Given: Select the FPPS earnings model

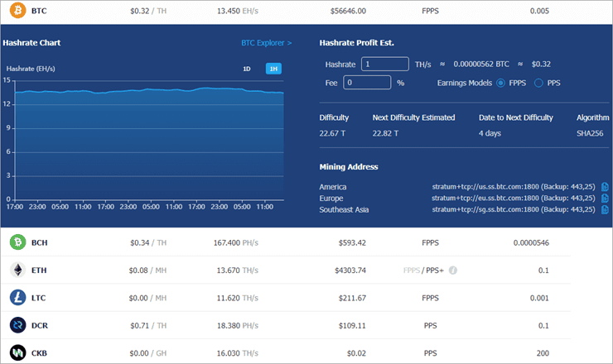Looking at the screenshot, I should 500,83.
